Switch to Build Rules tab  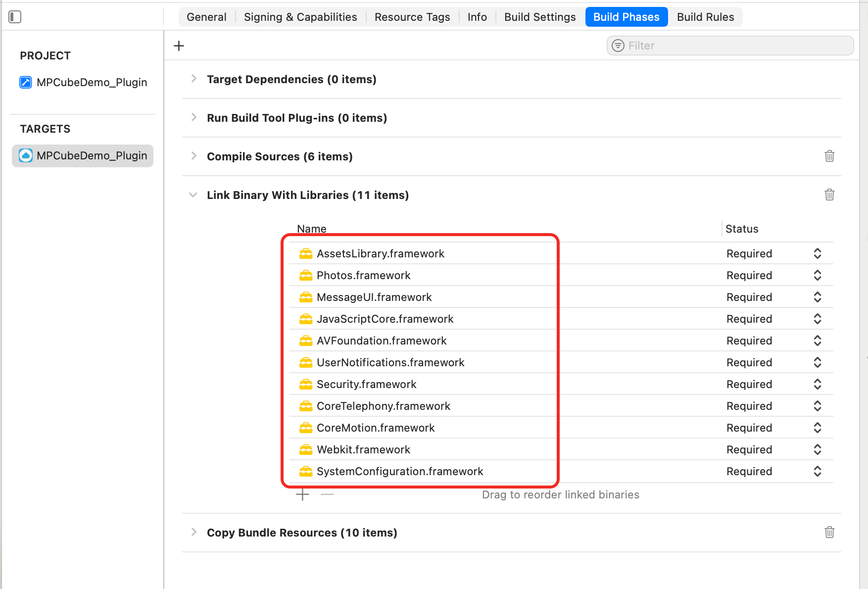[x=705, y=17]
